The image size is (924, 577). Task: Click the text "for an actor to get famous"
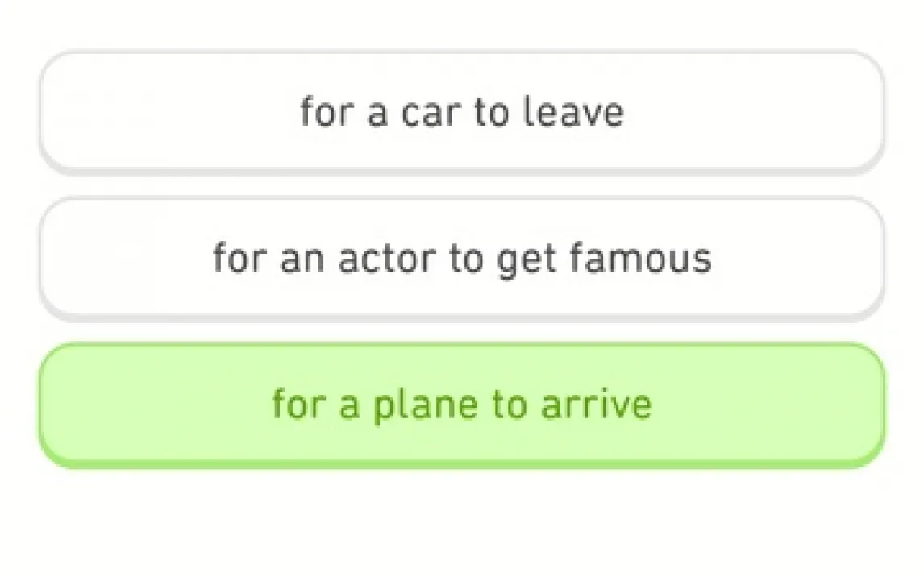tap(462, 258)
